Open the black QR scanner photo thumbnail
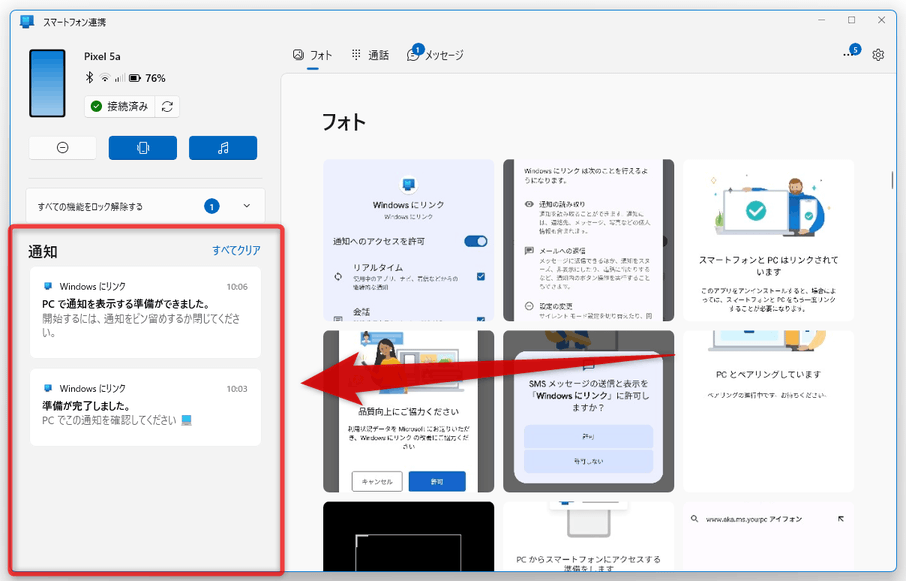 click(409, 536)
